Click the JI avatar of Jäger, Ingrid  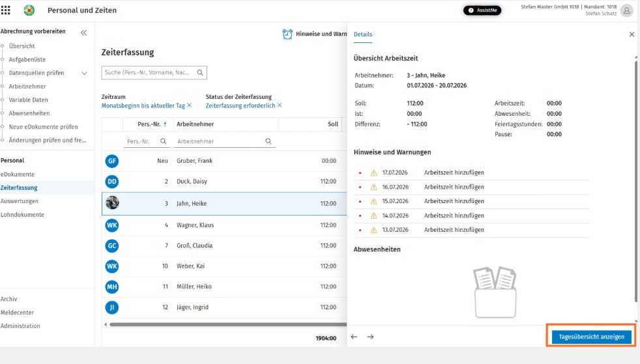pos(112,307)
